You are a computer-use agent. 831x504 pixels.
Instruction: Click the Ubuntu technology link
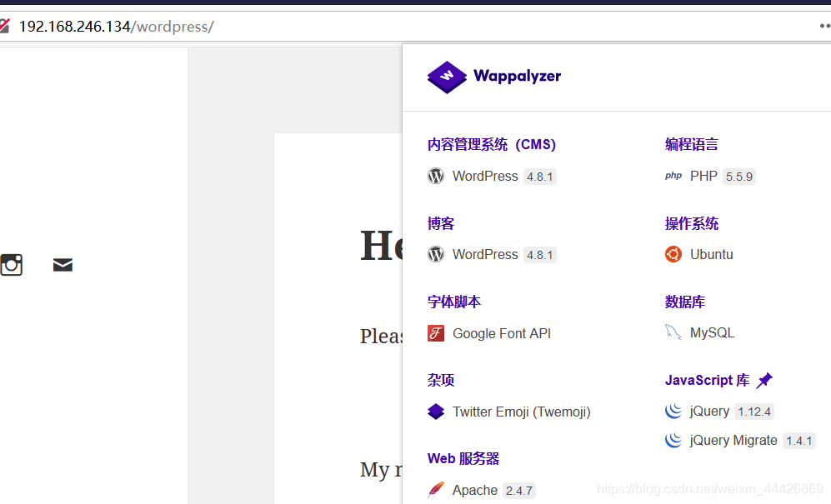[711, 254]
